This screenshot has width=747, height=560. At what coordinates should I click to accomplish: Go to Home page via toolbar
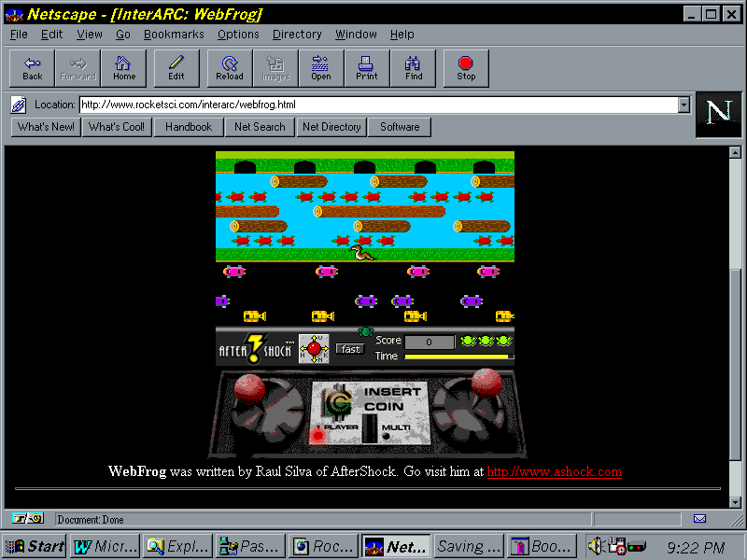[124, 68]
